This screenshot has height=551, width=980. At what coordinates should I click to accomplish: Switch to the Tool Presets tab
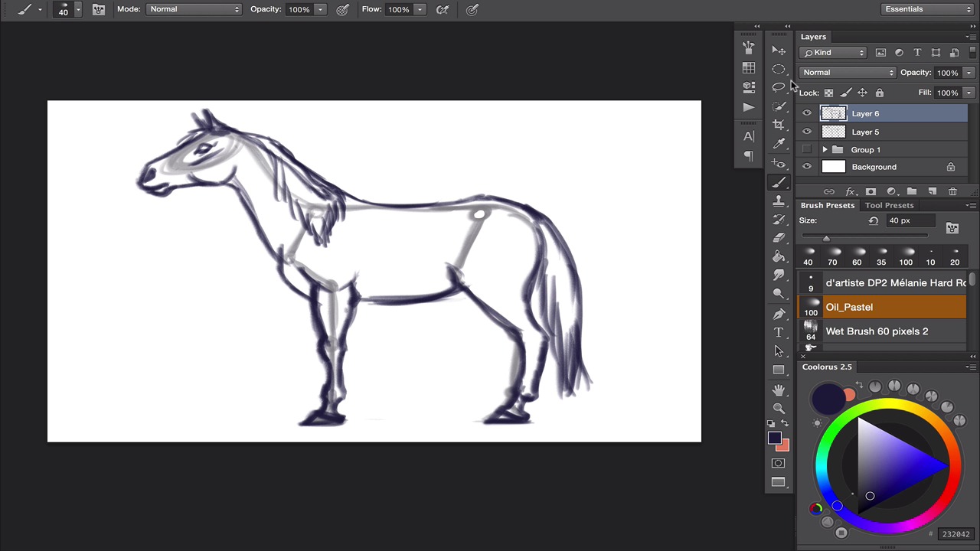coord(889,205)
